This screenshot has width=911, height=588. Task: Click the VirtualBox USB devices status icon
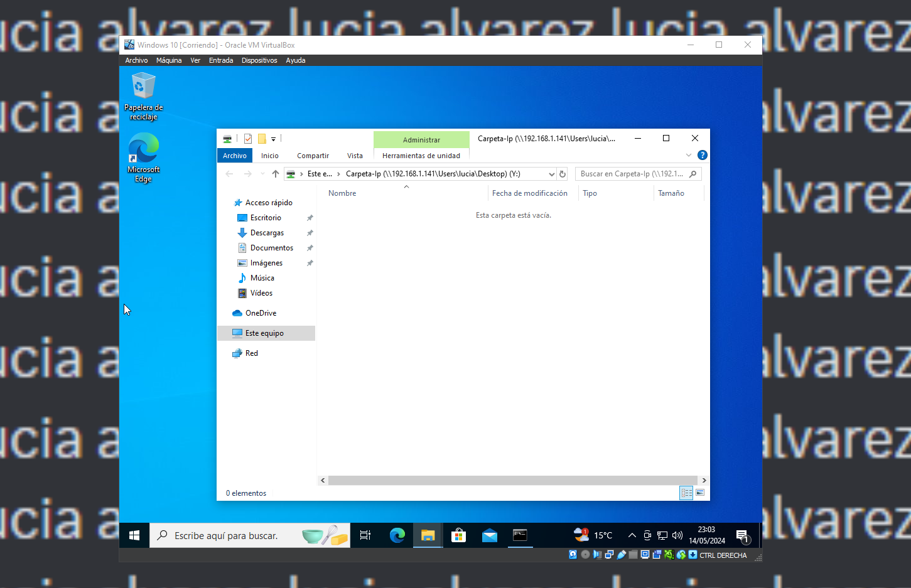click(622, 555)
